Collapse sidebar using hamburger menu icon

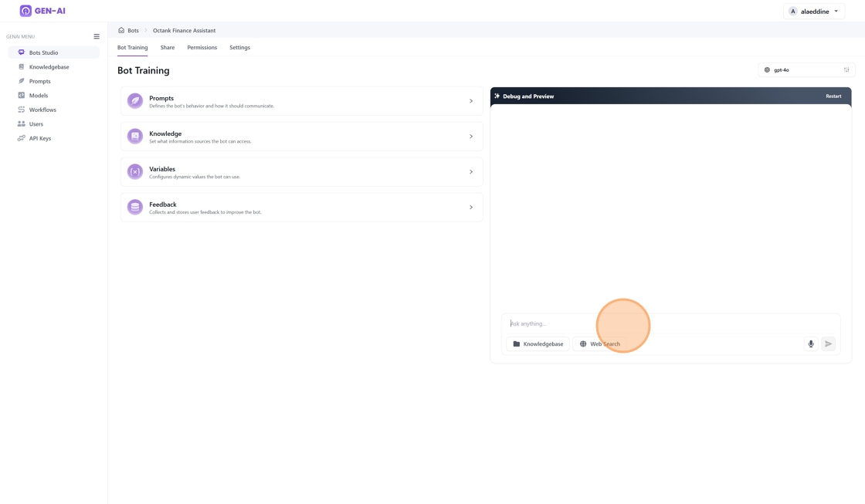(97, 36)
